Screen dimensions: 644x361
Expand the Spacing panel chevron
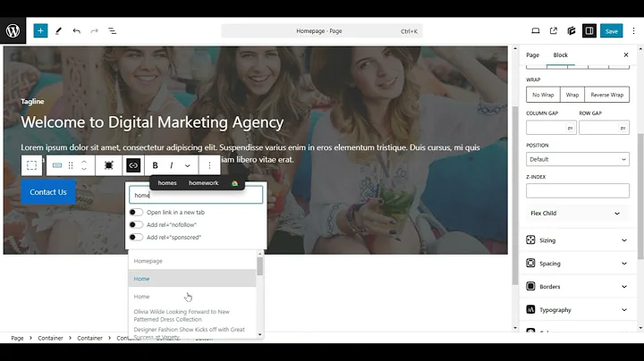[624, 264]
